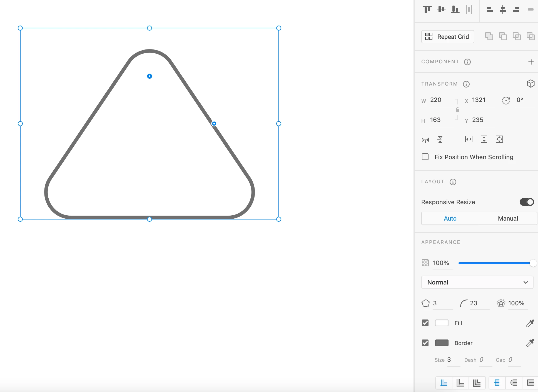Image resolution: width=538 pixels, height=392 pixels.
Task: Turn off Responsive Resize toggle
Action: 527,202
